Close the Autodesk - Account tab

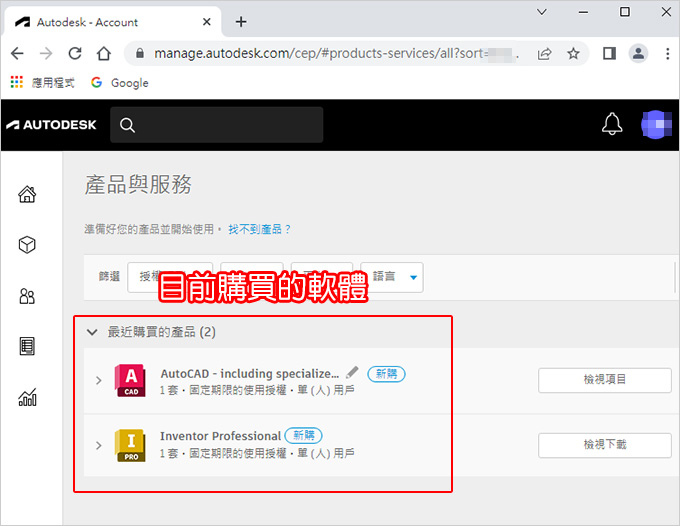pyautogui.click(x=206, y=22)
